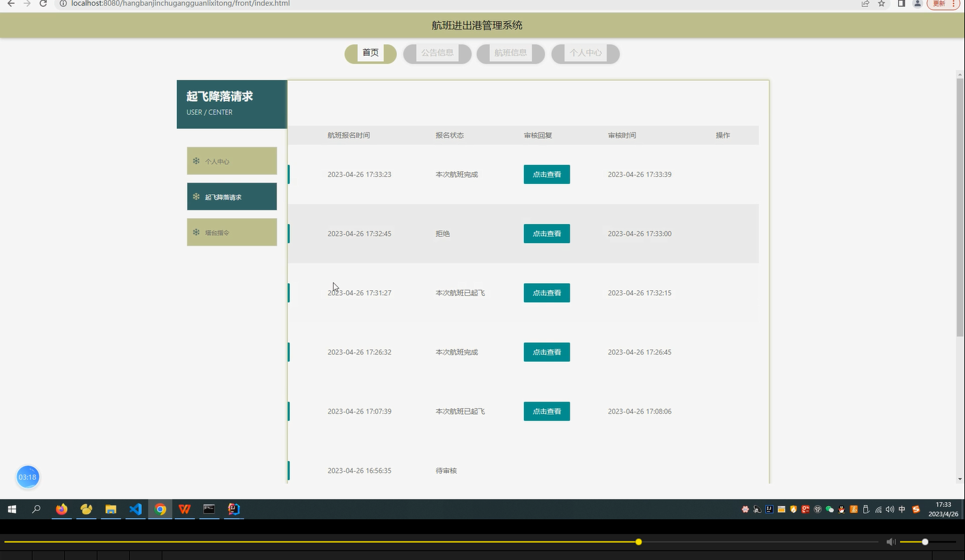The height and width of the screenshot is (560, 965).
Task: Click the video progress bar yellow handle
Action: [x=638, y=542]
